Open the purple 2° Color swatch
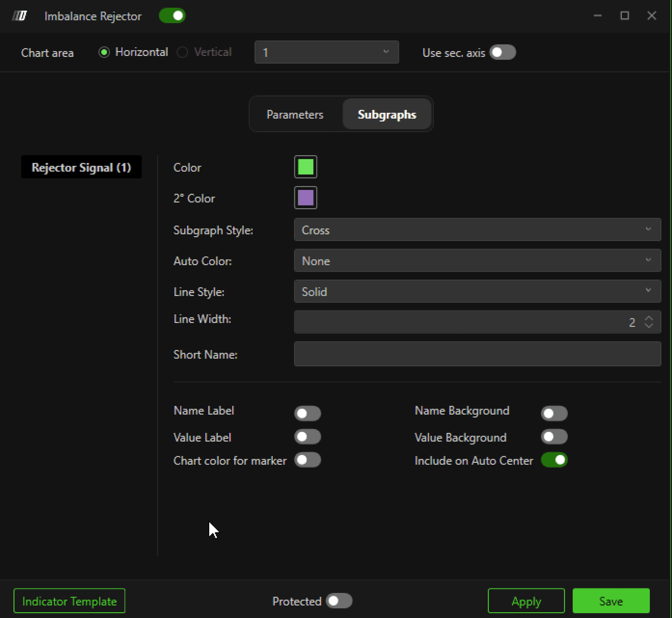This screenshot has height=618, width=672. 305,198
